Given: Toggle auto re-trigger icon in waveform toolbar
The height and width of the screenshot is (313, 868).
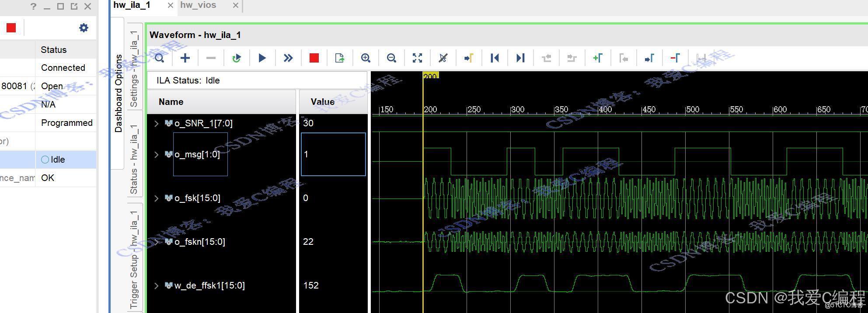Looking at the screenshot, I should pyautogui.click(x=237, y=58).
